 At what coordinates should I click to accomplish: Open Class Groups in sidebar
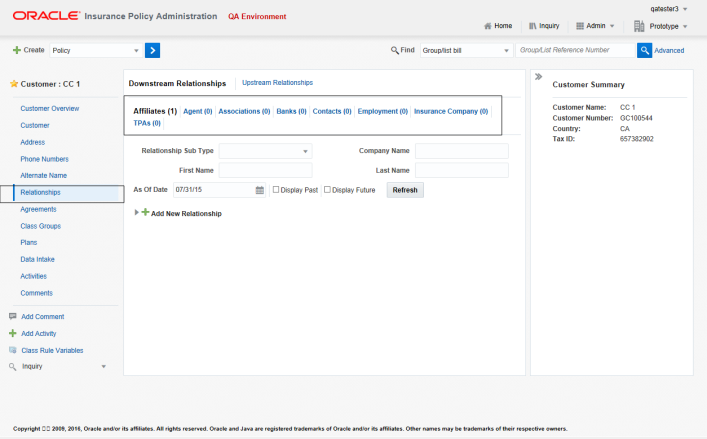click(x=41, y=226)
